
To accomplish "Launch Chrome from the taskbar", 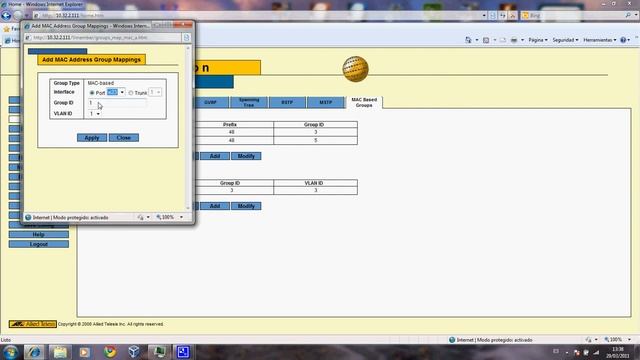I will [x=109, y=352].
